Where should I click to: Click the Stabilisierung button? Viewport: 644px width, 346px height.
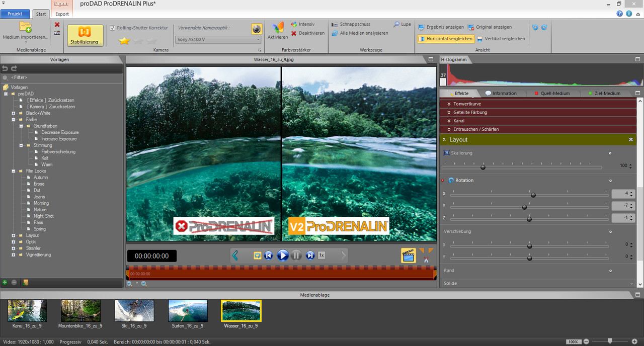tap(85, 36)
